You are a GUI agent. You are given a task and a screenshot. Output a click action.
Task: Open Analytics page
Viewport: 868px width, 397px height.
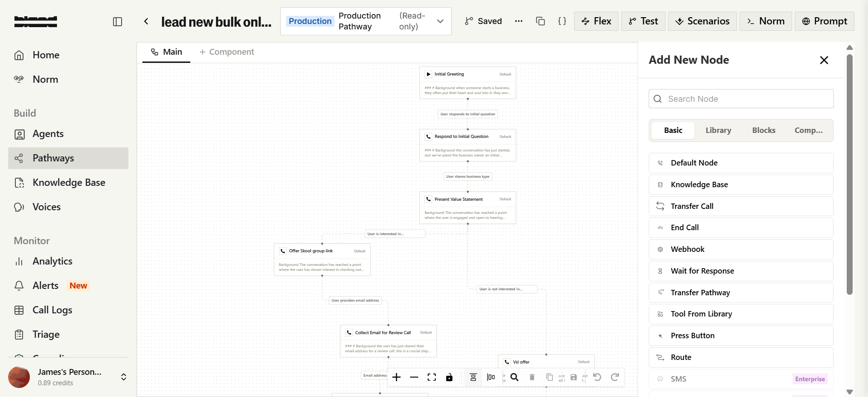point(68,261)
